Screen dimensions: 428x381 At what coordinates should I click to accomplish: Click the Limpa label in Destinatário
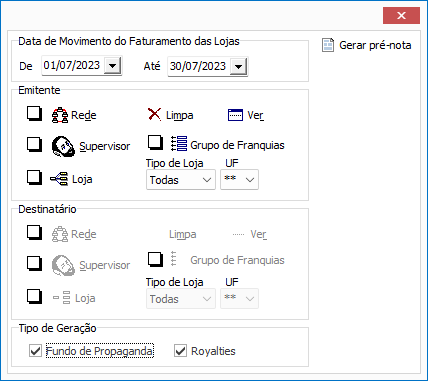[x=183, y=234]
